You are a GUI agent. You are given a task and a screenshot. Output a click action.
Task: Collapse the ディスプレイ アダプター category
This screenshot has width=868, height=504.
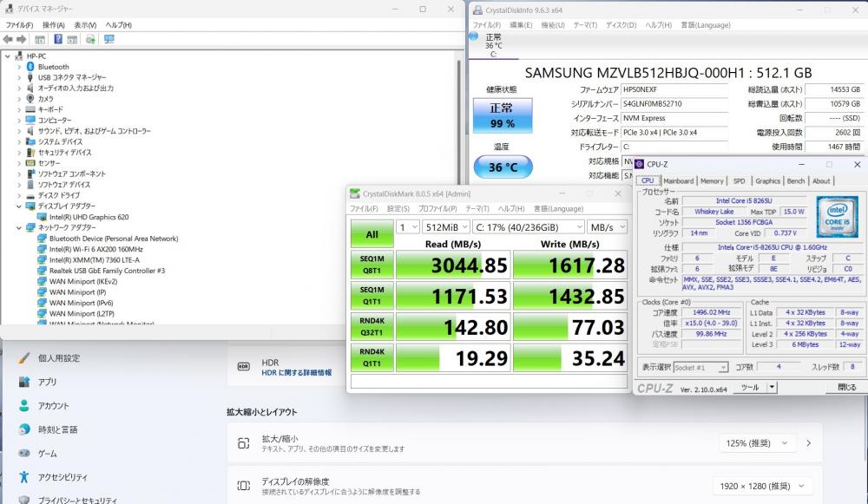click(19, 206)
